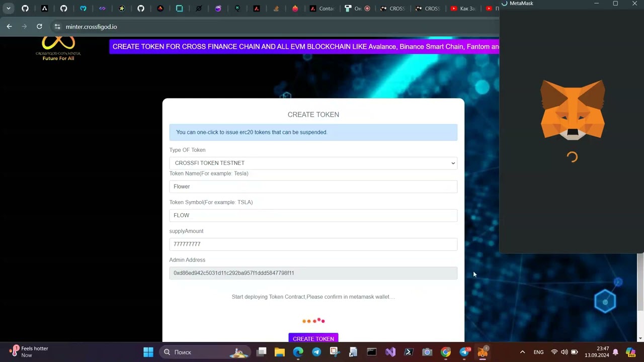Image resolution: width=644 pixels, height=362 pixels.
Task: Open the Camera app from the taskbar
Action: (427, 352)
